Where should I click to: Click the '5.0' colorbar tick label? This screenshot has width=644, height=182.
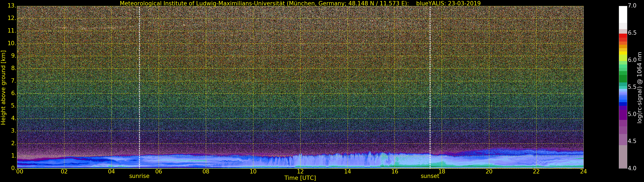pyautogui.click(x=632, y=114)
